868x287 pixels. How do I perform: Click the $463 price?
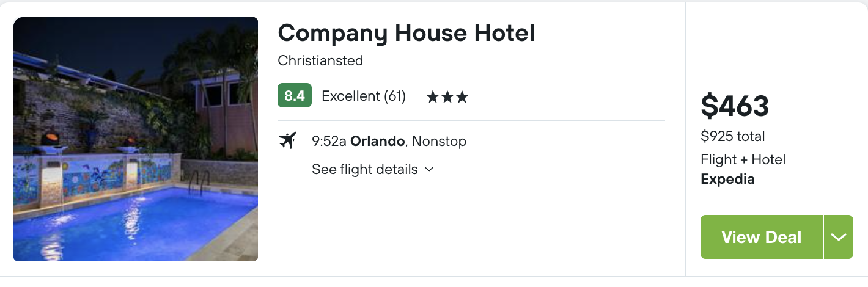[x=735, y=107]
